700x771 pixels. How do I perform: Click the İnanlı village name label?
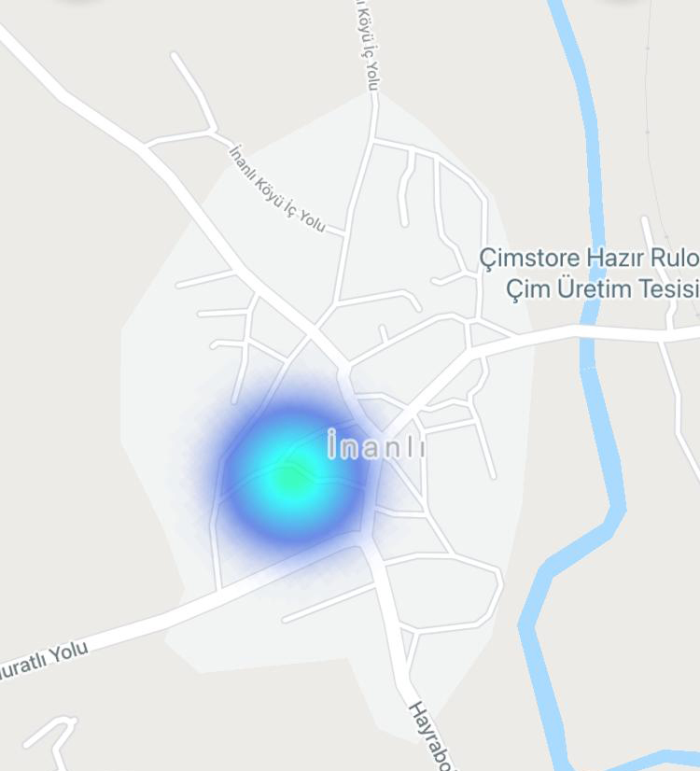(x=375, y=445)
